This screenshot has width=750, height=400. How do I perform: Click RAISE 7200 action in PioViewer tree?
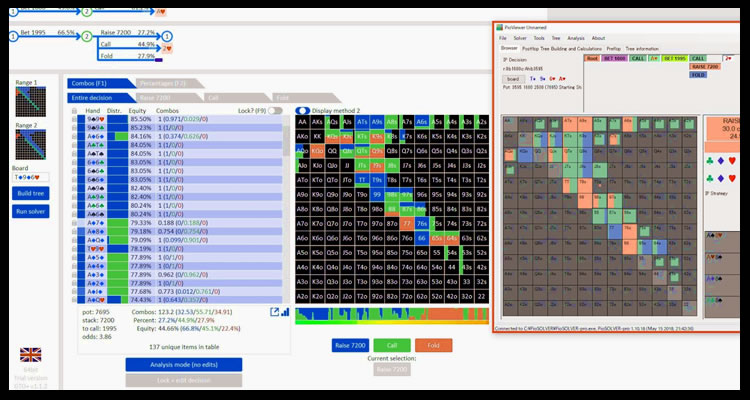point(706,67)
